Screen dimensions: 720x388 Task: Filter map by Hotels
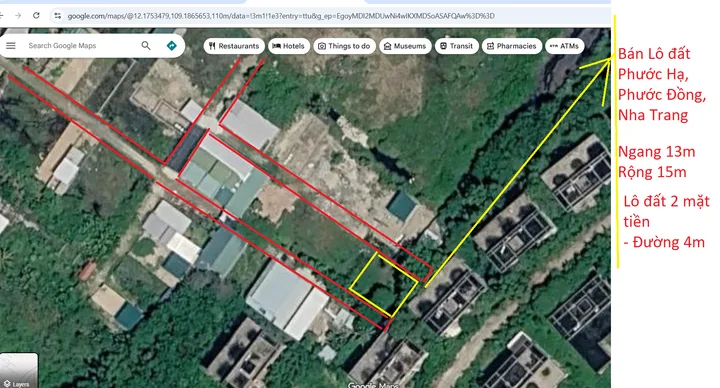tap(288, 46)
